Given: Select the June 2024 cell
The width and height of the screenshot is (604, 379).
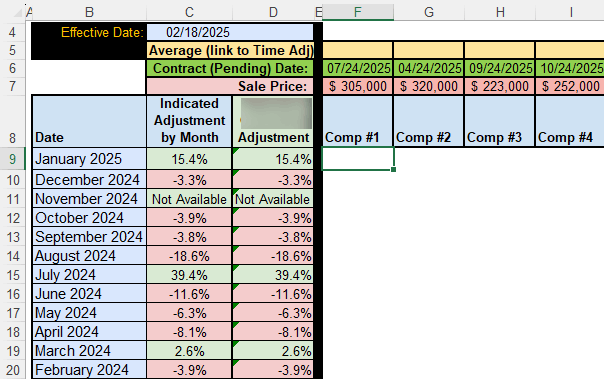Looking at the screenshot, I should 89,294.
